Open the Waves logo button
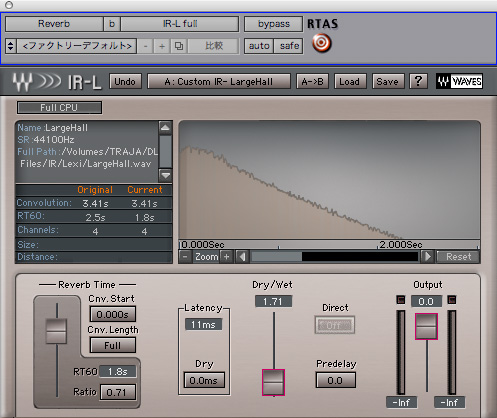 pyautogui.click(x=459, y=81)
